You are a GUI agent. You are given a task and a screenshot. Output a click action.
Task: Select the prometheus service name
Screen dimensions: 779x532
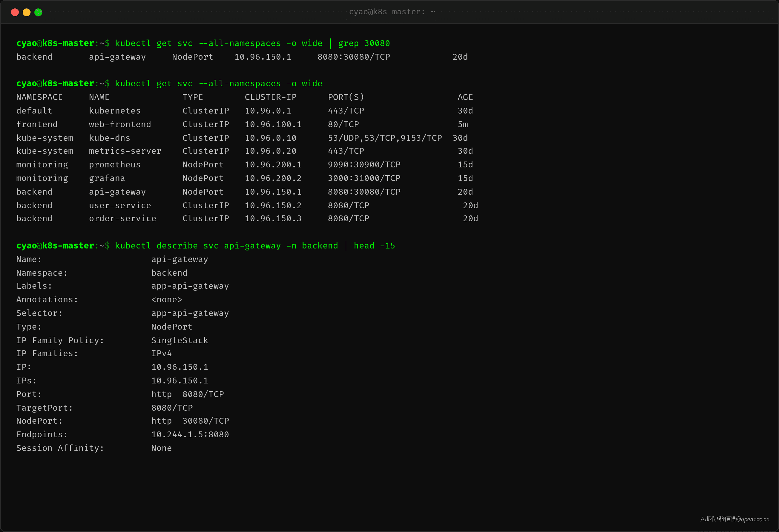click(x=115, y=164)
